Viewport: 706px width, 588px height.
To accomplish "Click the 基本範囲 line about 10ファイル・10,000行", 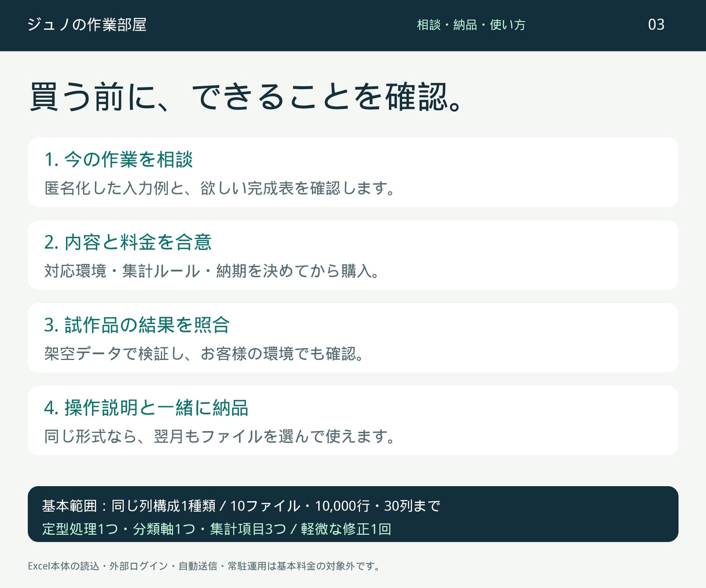I will coord(241,506).
